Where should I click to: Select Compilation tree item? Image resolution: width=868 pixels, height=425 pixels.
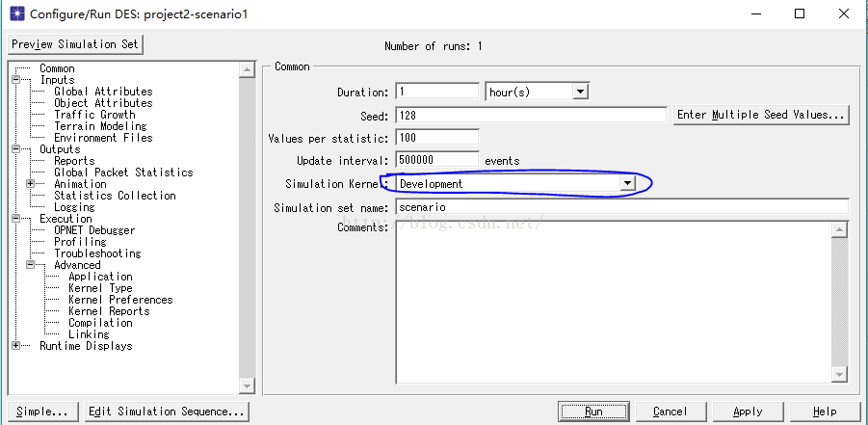pyautogui.click(x=100, y=323)
